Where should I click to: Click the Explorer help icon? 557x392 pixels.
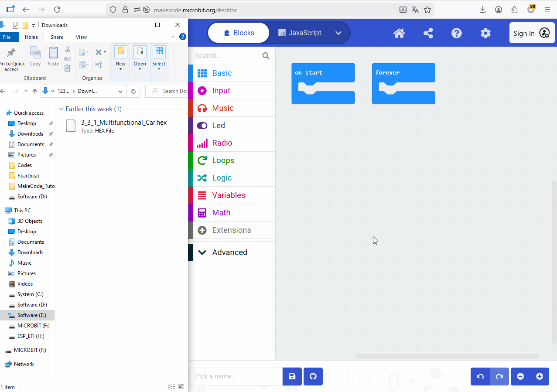click(x=183, y=37)
